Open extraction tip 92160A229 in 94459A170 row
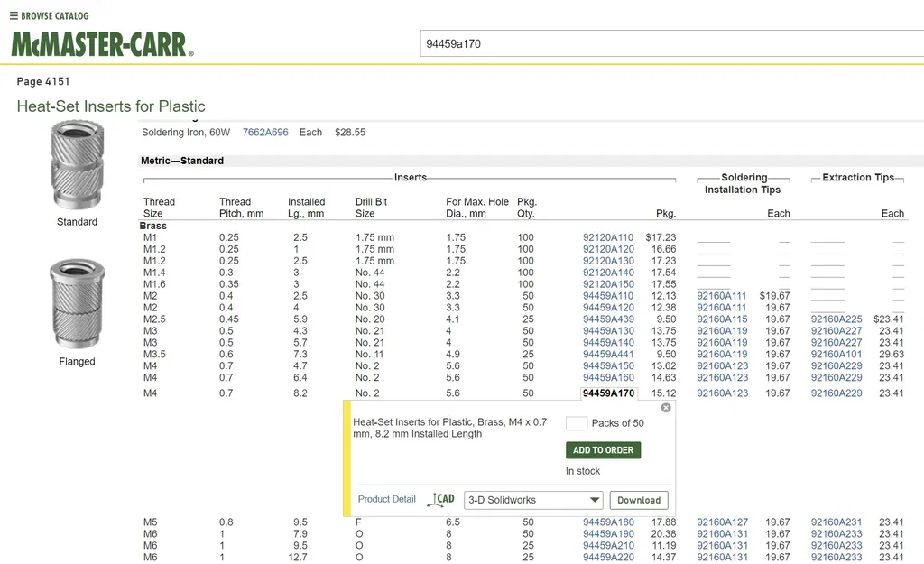 tap(836, 393)
